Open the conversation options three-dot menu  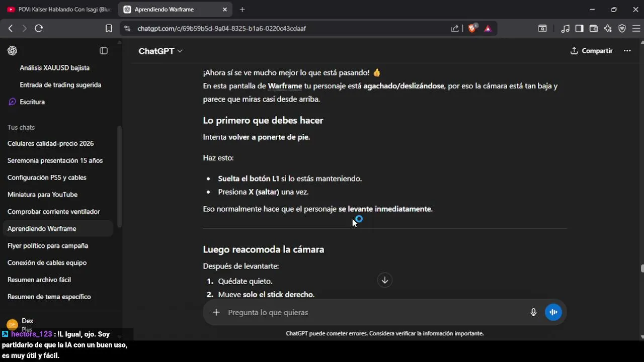627,51
